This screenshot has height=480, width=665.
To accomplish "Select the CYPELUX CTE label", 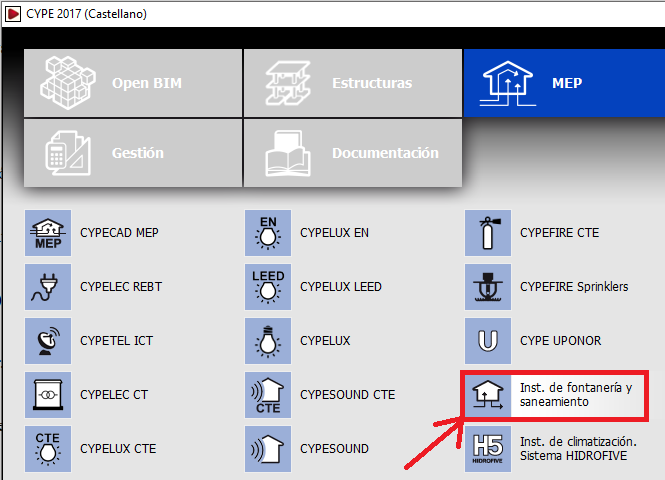I will [118, 449].
